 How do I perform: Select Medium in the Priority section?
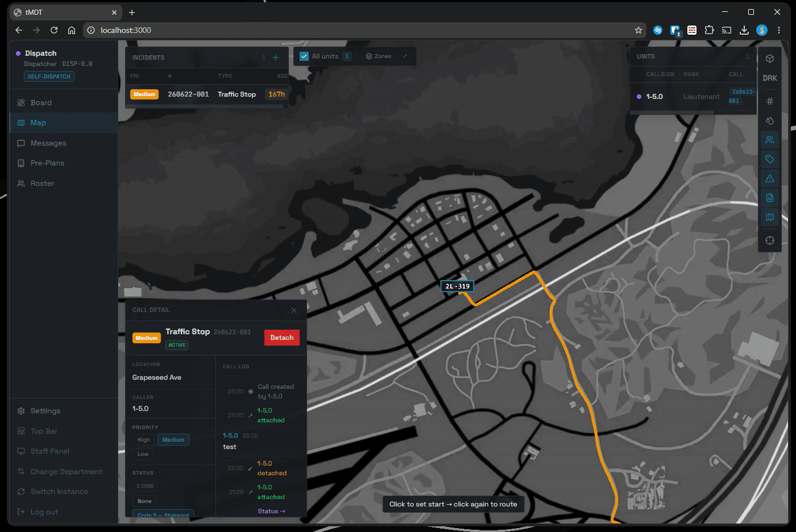tap(173, 440)
